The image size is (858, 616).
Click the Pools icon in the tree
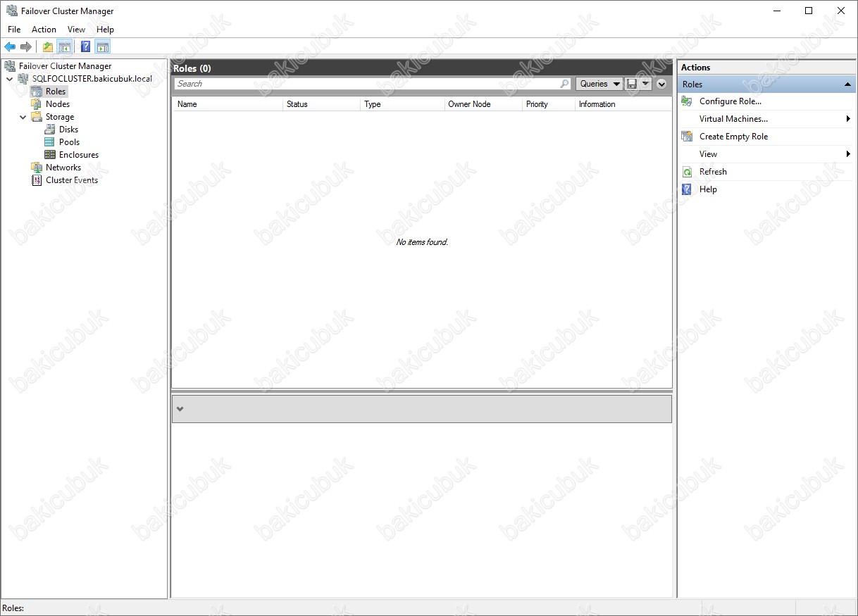coord(50,142)
